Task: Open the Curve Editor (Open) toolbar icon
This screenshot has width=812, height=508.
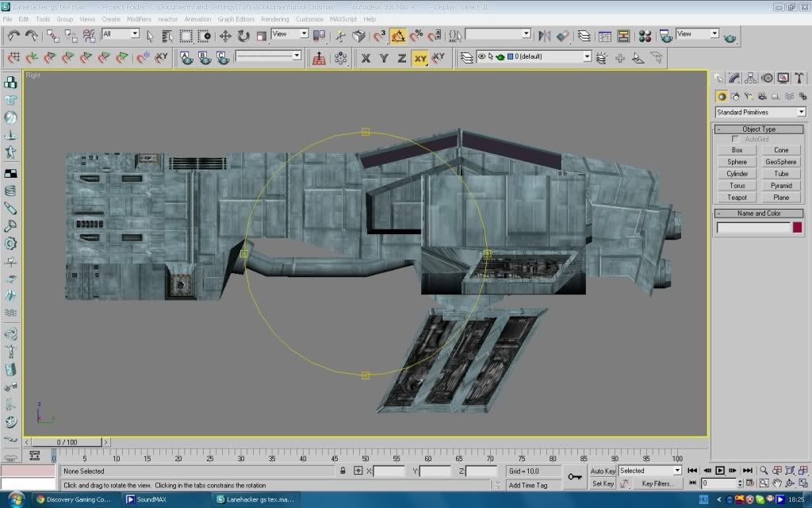Action: point(605,36)
